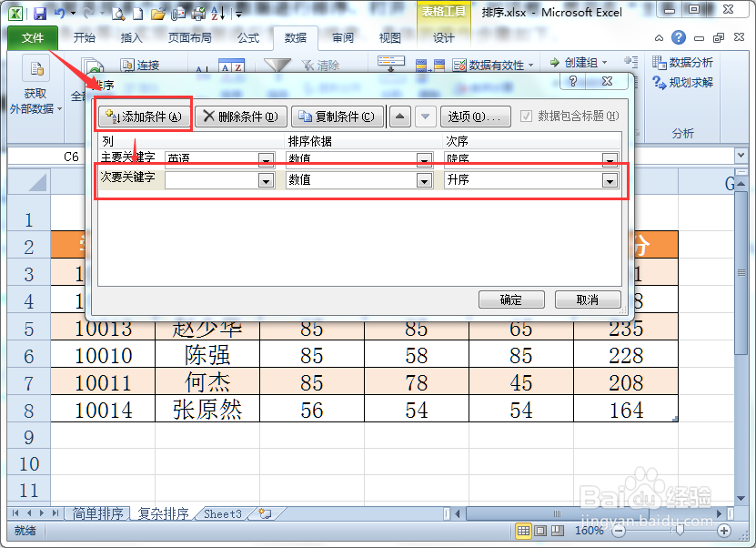Switch to the Insert (插入) ribbon tab
Screen dimensions: 756x548
(x=131, y=37)
